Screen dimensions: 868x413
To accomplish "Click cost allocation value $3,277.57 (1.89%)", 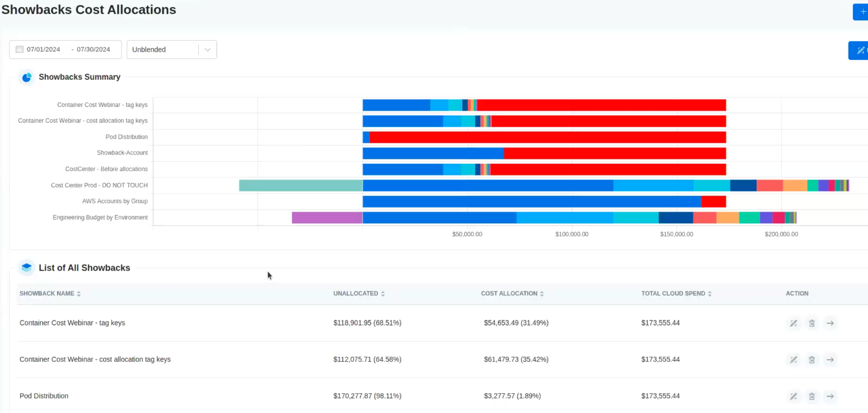I will coord(512,396).
